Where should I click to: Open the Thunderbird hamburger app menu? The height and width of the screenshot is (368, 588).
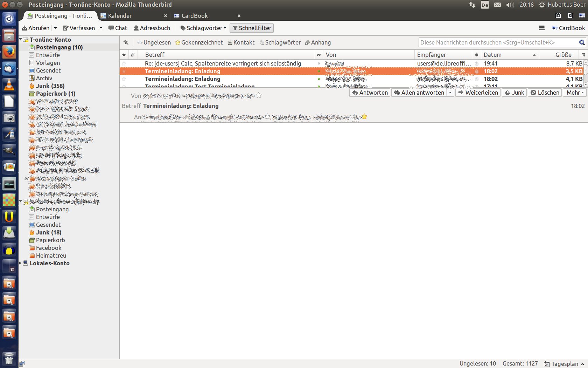(542, 28)
